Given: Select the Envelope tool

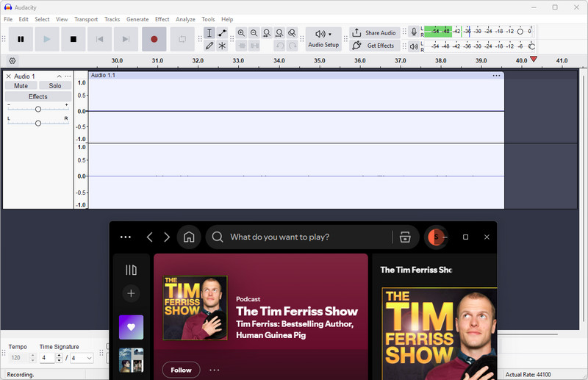Looking at the screenshot, I should (222, 33).
